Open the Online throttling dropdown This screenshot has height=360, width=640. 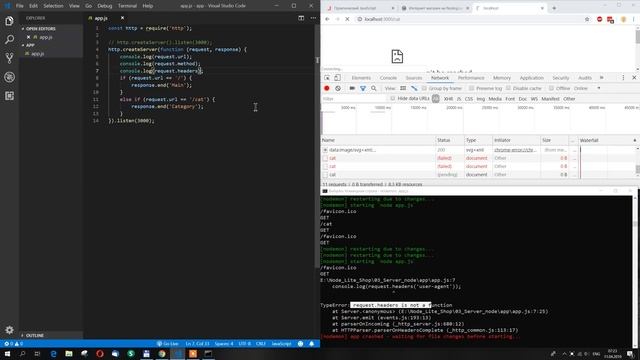point(587,88)
